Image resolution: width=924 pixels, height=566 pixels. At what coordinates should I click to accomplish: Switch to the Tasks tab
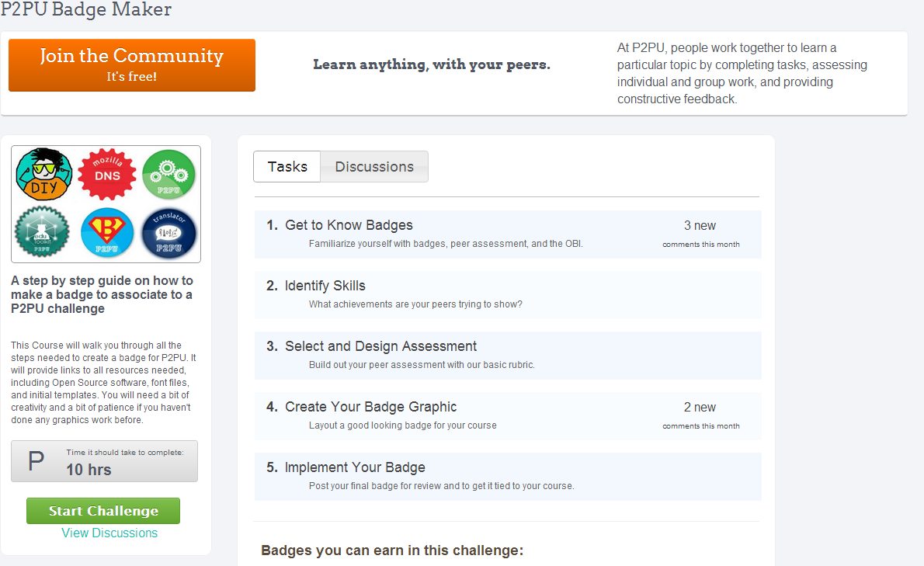tap(287, 167)
